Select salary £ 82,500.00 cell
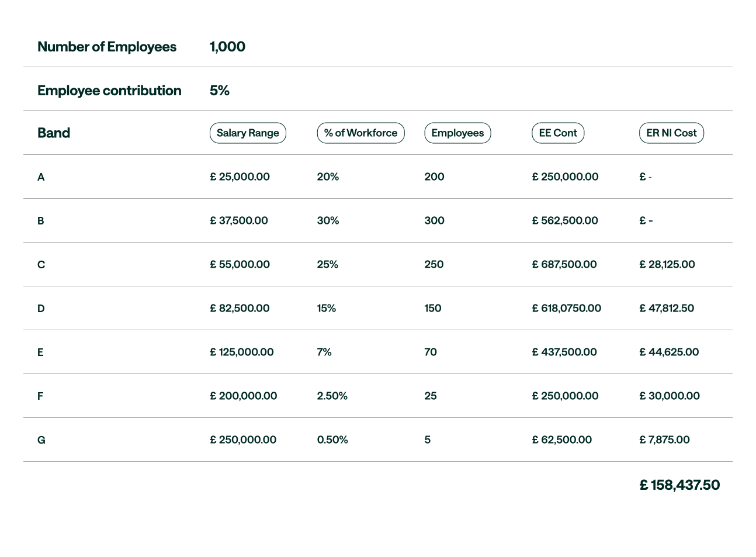This screenshot has width=756, height=557. (240, 308)
